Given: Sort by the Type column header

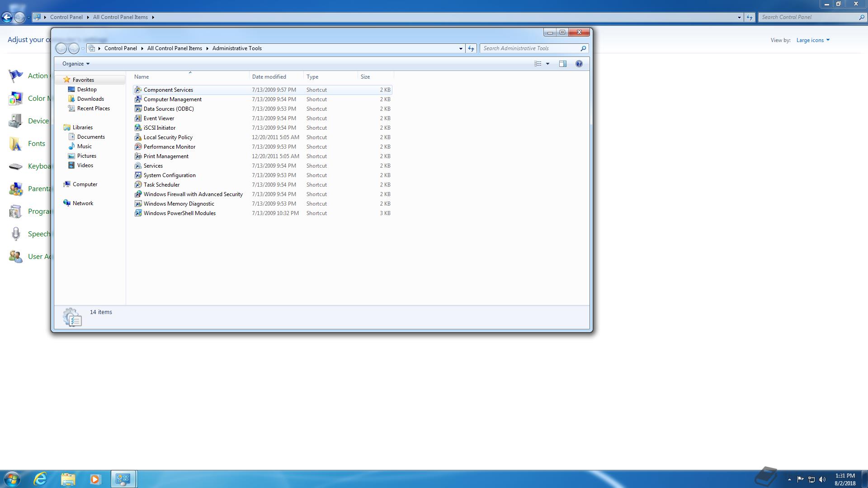Looking at the screenshot, I should (x=330, y=77).
